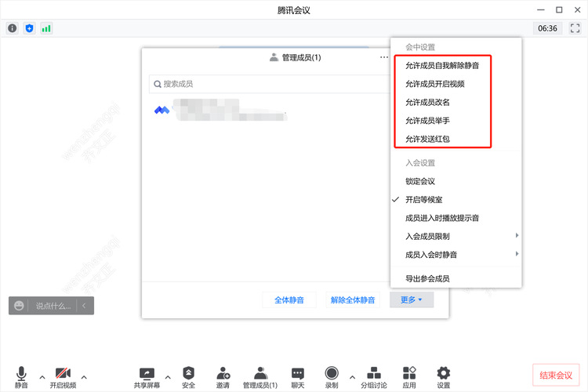This screenshot has height=392, width=588.
Task: Collapse the chat bar with its arrow
Action: pyautogui.click(x=84, y=306)
